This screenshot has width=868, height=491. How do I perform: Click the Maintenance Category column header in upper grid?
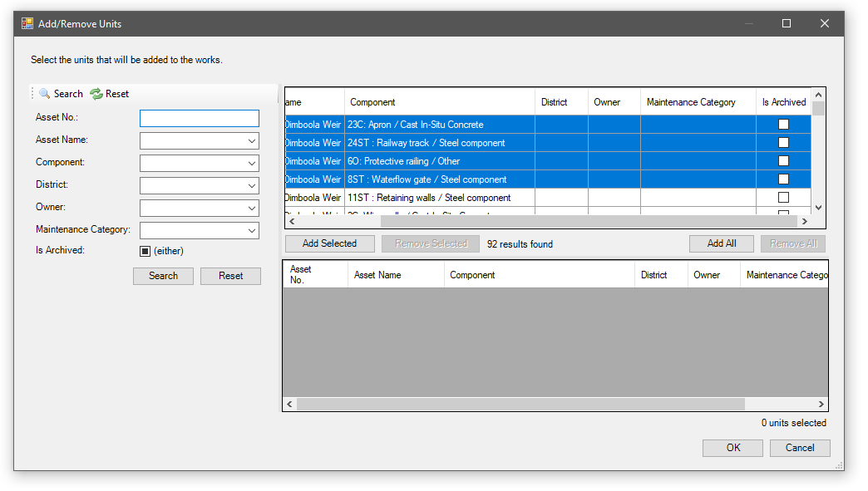(x=697, y=102)
